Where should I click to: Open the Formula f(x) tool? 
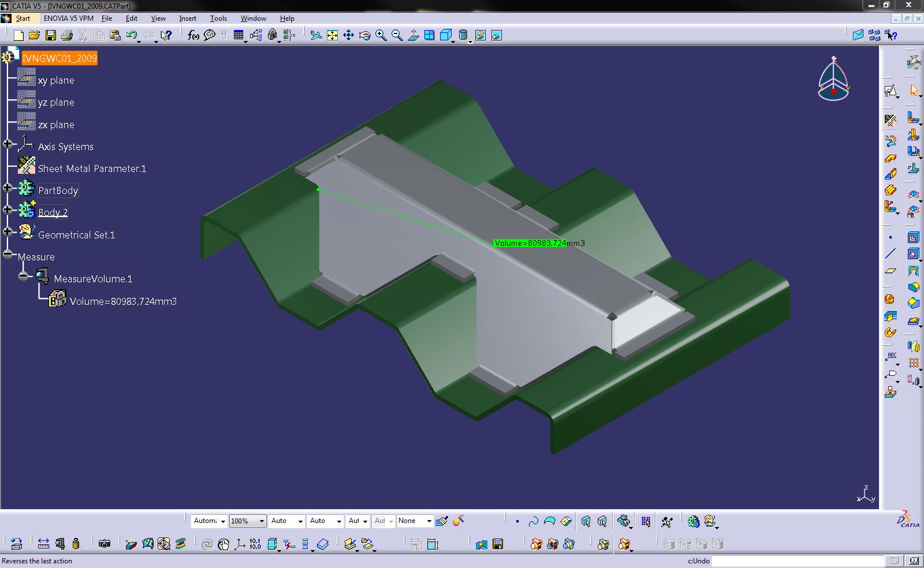193,35
